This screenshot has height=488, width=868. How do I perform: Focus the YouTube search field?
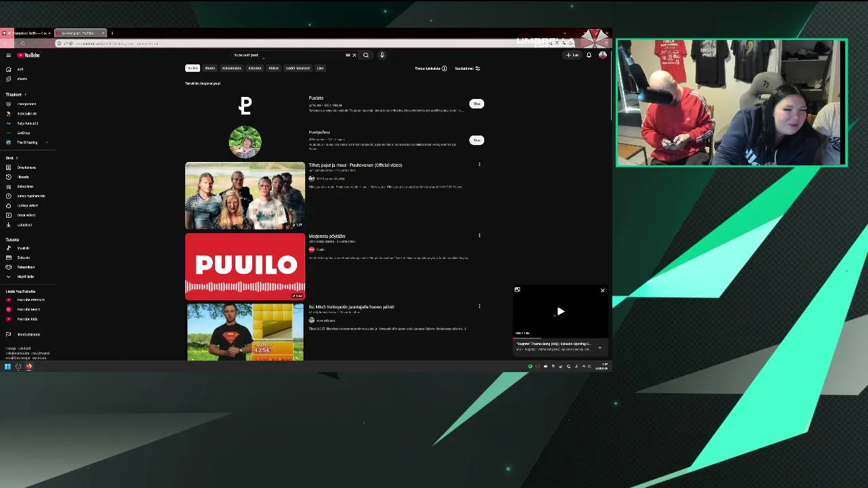tap(288, 55)
